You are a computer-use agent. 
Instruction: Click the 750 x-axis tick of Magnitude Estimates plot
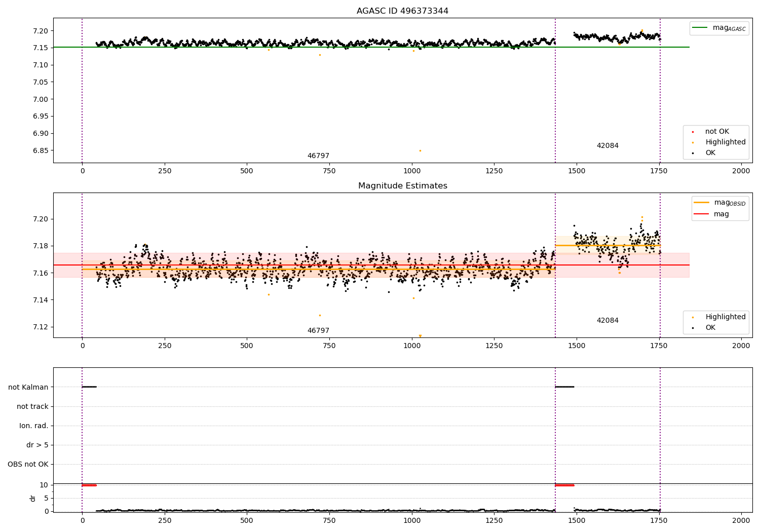(x=329, y=346)
